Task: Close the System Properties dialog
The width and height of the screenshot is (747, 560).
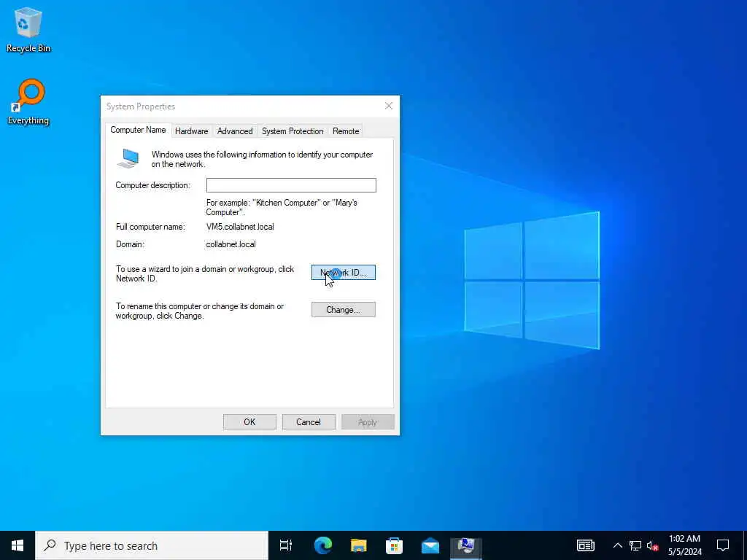Action: tap(389, 106)
